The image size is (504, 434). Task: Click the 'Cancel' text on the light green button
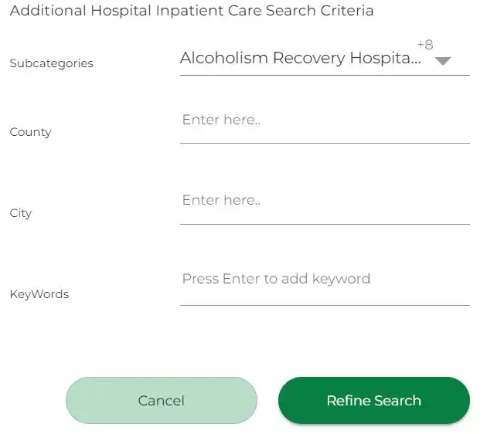[x=161, y=400]
